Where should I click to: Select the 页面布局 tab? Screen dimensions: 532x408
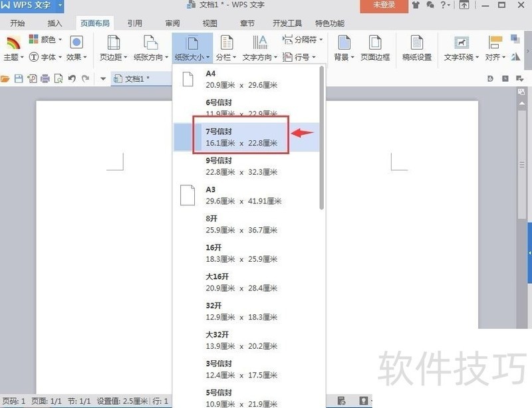click(x=95, y=23)
